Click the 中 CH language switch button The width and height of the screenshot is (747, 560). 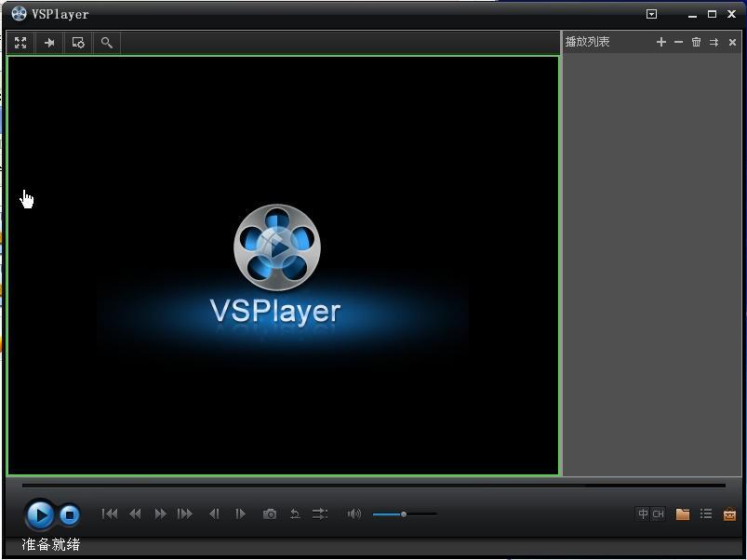(x=650, y=513)
